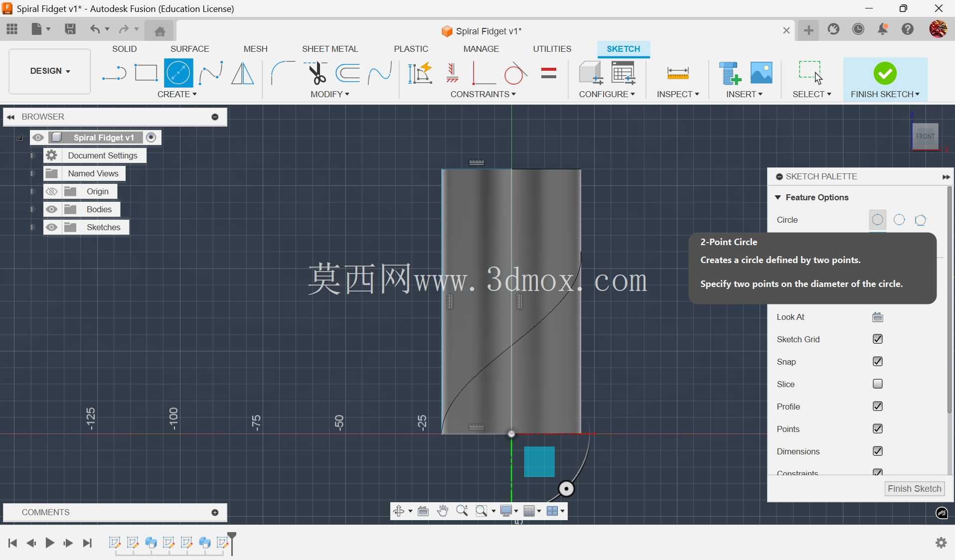Click the Orbit tool in navigation bar
Image resolution: width=955 pixels, height=560 pixels.
click(399, 511)
